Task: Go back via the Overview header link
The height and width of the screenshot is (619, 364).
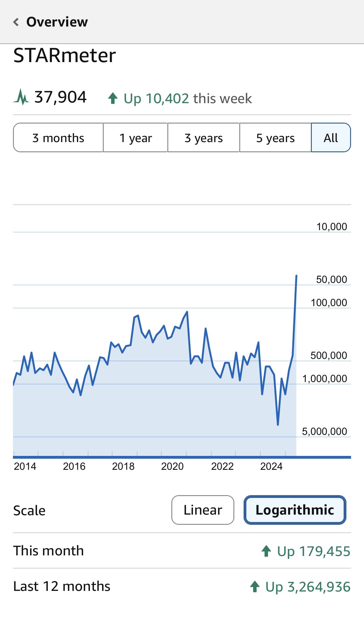Action: point(57,22)
